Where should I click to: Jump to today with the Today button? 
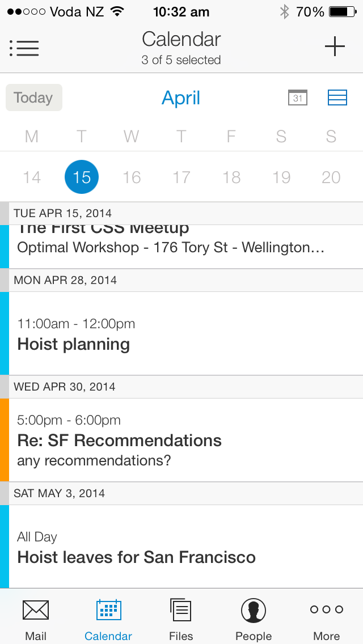pyautogui.click(x=33, y=97)
